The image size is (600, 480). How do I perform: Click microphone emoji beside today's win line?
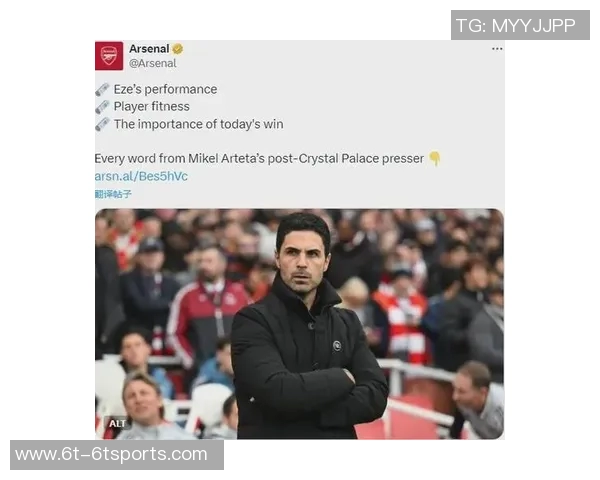102,124
